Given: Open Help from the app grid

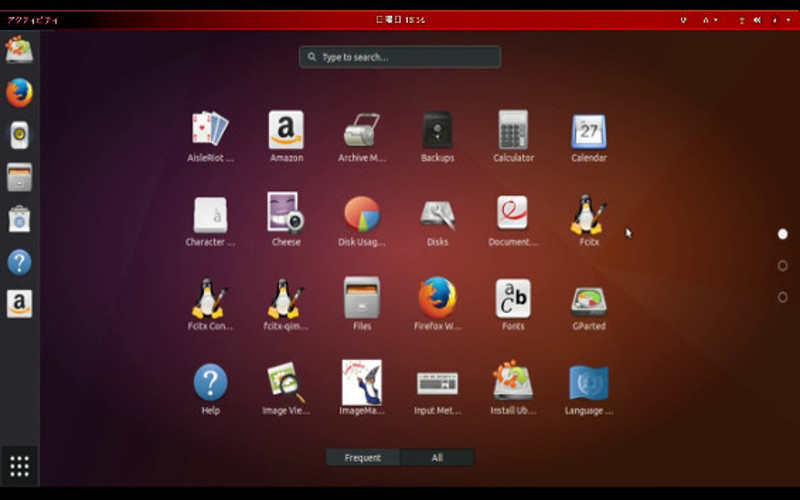Looking at the screenshot, I should [210, 389].
